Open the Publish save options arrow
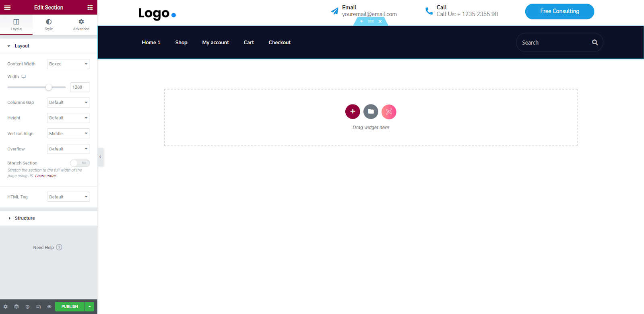Screen dimensions: 644x314 pyautogui.click(x=89, y=307)
